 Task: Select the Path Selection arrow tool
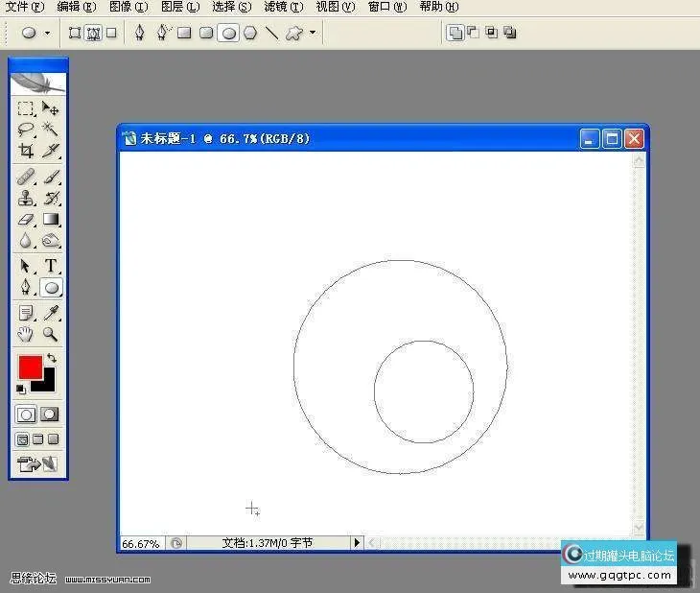[26, 266]
